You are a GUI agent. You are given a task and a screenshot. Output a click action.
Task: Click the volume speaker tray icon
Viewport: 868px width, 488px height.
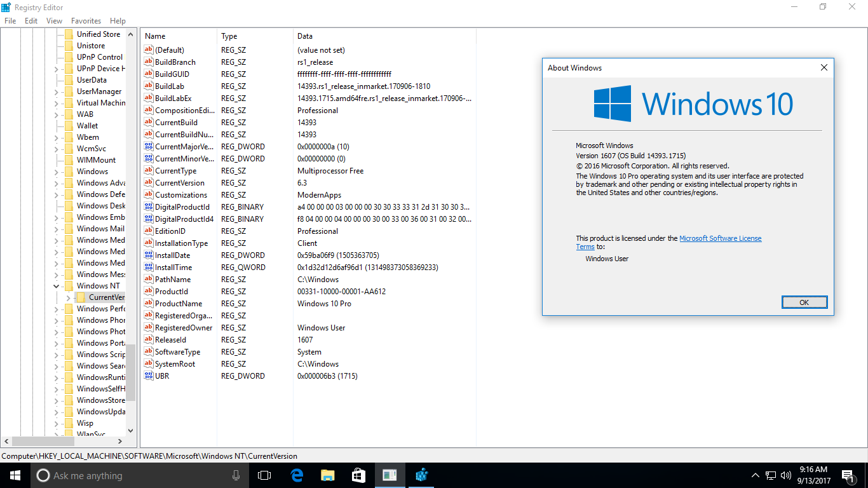tap(787, 475)
